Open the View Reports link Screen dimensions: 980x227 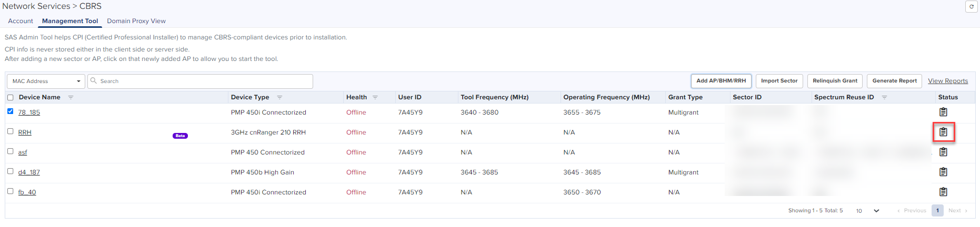point(947,81)
